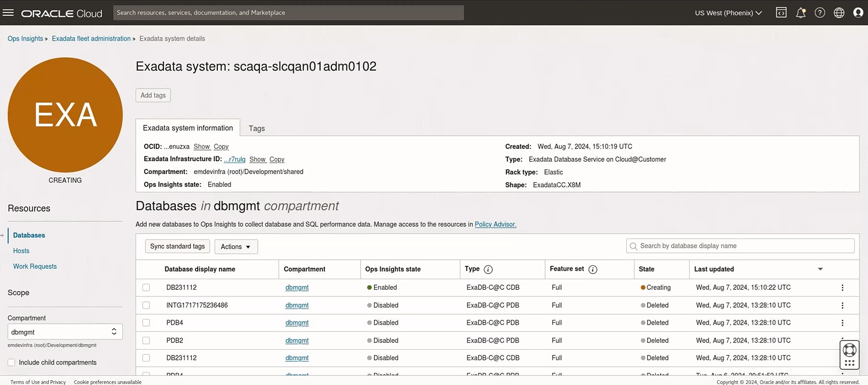Click the Search by database display name field
The image size is (868, 385).
(x=740, y=246)
